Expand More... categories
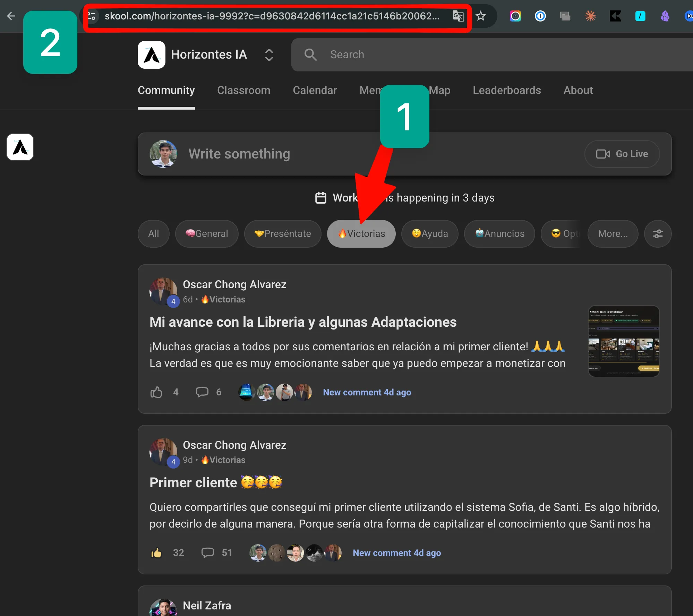This screenshot has width=693, height=616. pyautogui.click(x=613, y=234)
